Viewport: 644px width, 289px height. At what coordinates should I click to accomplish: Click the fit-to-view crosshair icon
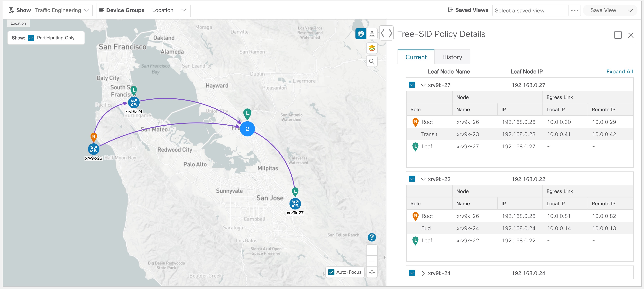tap(372, 272)
